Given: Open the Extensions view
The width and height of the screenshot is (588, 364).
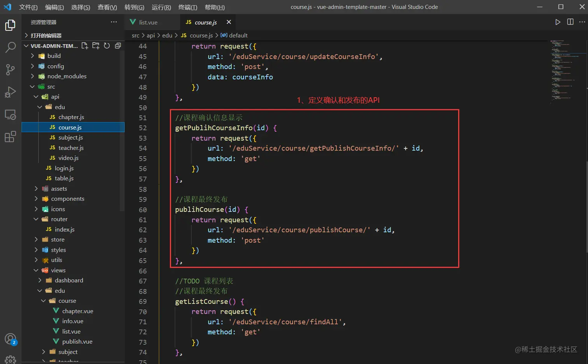Looking at the screenshot, I should click(10, 137).
